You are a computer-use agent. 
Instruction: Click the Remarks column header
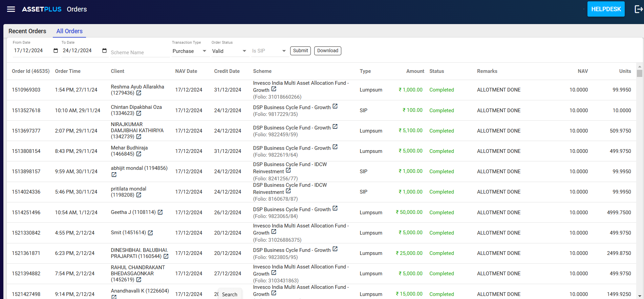(487, 71)
